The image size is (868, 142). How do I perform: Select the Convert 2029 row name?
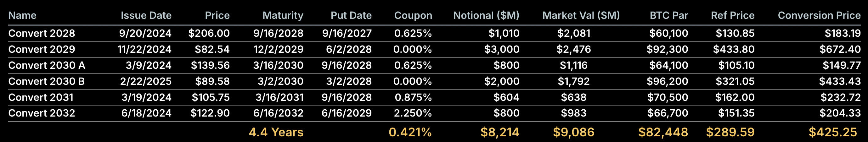coord(42,49)
